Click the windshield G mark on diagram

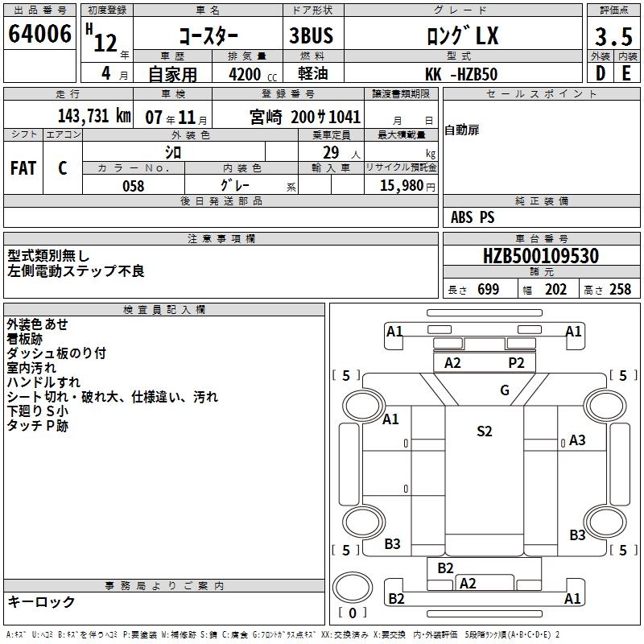coord(505,390)
